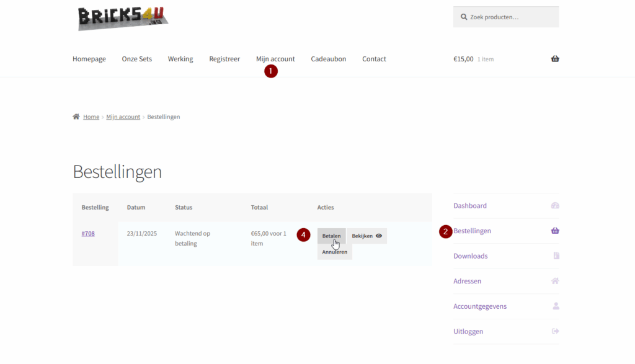The height and width of the screenshot is (364, 635).
Task: Click the shopping basket icon in header
Action: [x=555, y=59]
